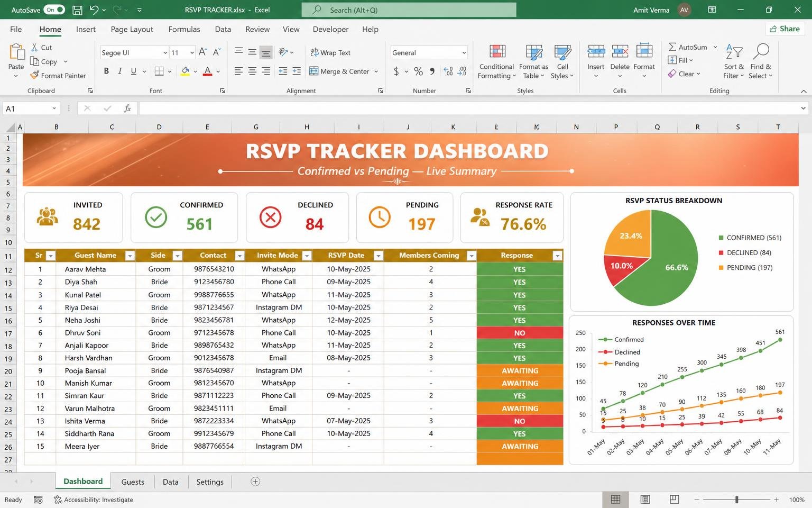812x508 pixels.
Task: Click Accessibility: Investigate in status bar
Action: coord(94,500)
